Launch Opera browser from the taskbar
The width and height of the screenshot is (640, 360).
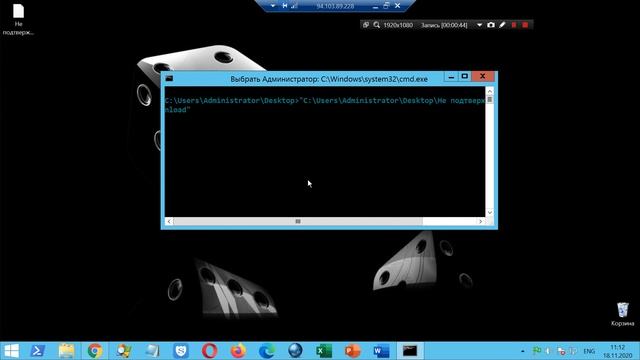[209, 351]
